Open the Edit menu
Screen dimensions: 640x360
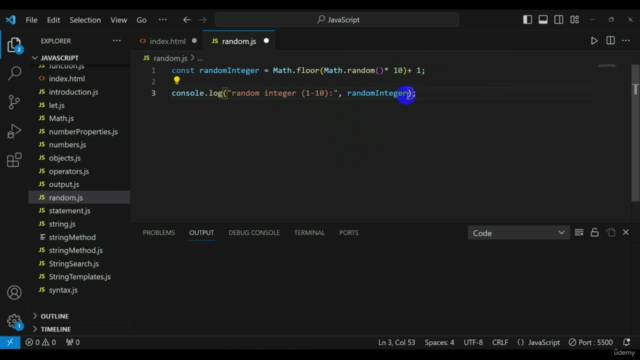(53, 20)
